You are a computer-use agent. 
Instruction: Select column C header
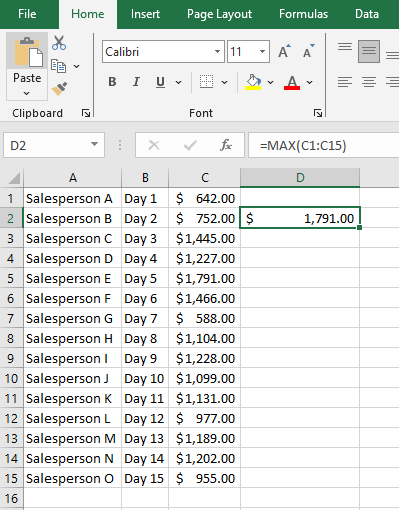pyautogui.click(x=204, y=178)
